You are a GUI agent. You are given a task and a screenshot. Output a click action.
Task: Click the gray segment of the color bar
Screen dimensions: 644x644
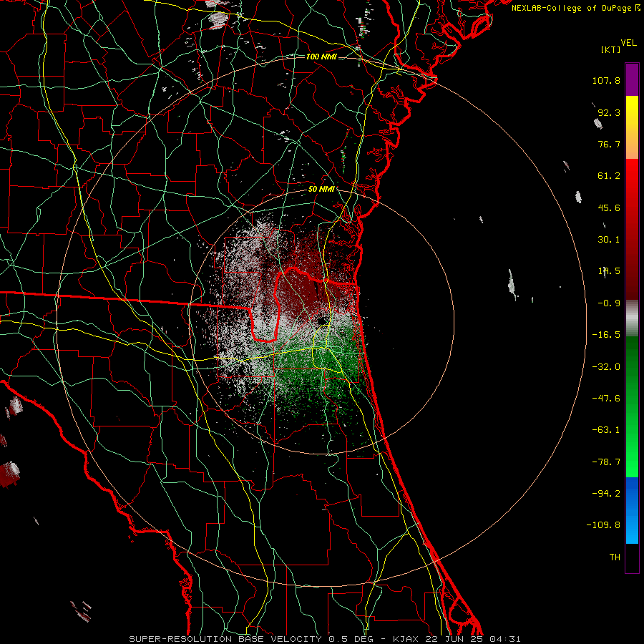(632, 318)
